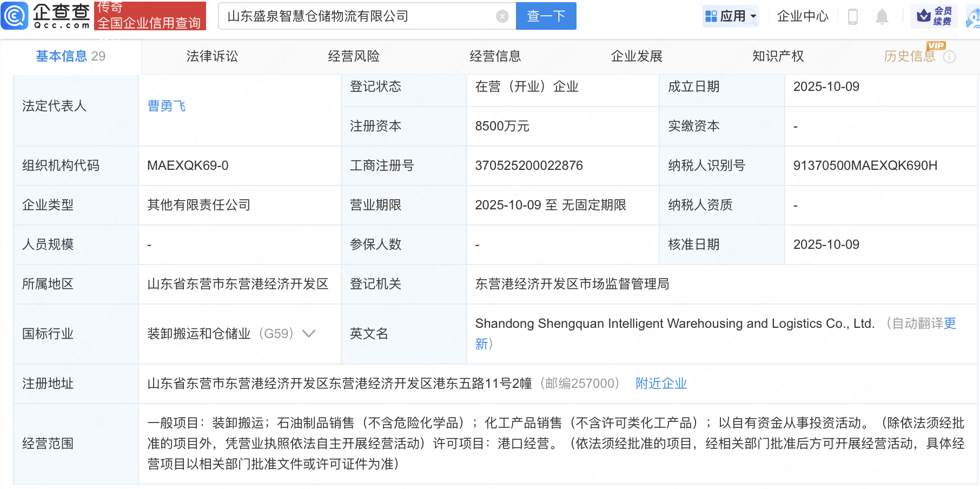Click the info icon beside 历史信息
Screen dimensions: 980x489
tap(949, 57)
